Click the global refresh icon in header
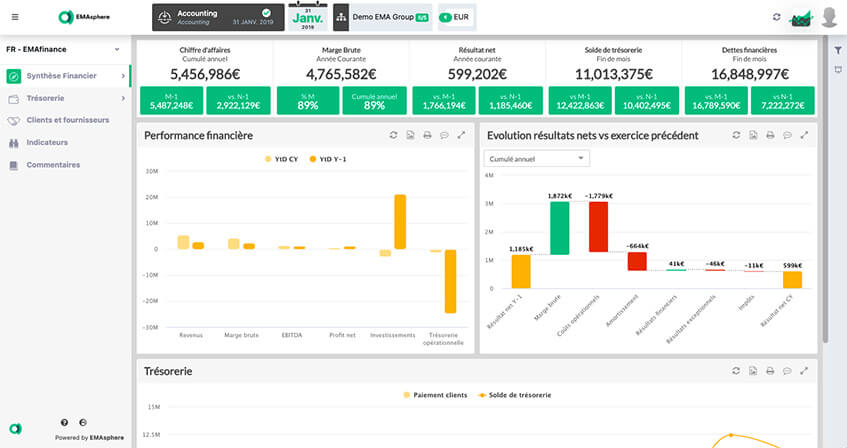847x448 pixels. point(777,17)
